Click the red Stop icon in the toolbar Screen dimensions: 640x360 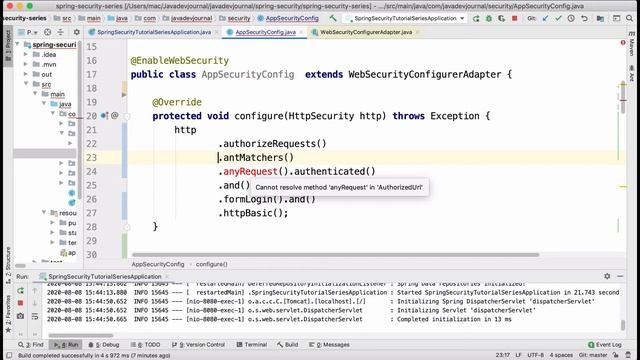pyautogui.click(x=514, y=18)
